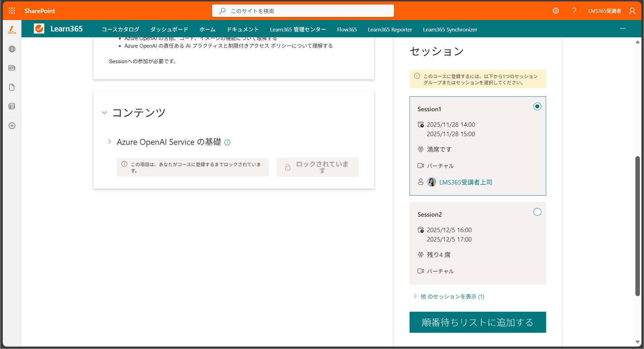Viewport: 644px width, 349px height.
Task: Expand the Azure OpenAI Service の基礎 item
Action: tap(110, 142)
